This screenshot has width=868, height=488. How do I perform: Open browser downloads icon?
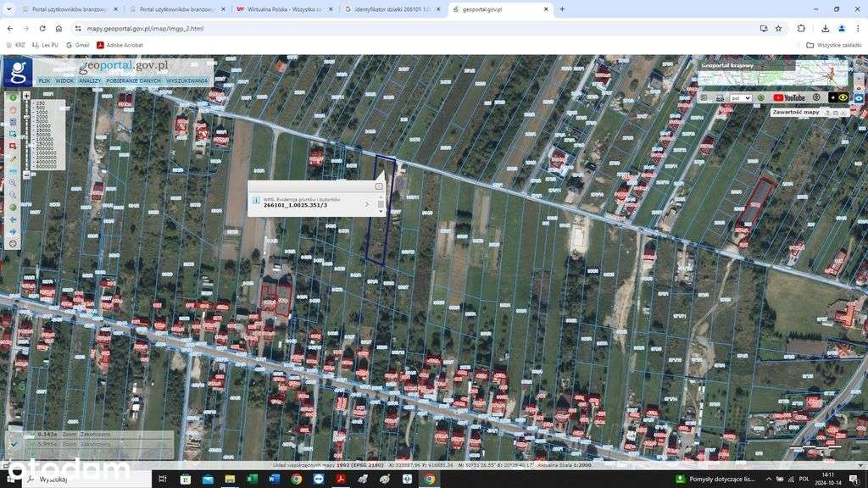pos(825,28)
